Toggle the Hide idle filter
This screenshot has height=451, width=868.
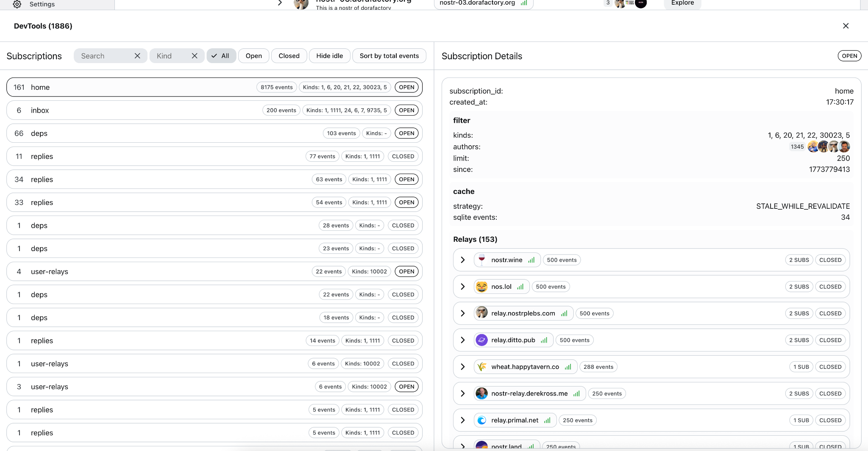coord(329,56)
